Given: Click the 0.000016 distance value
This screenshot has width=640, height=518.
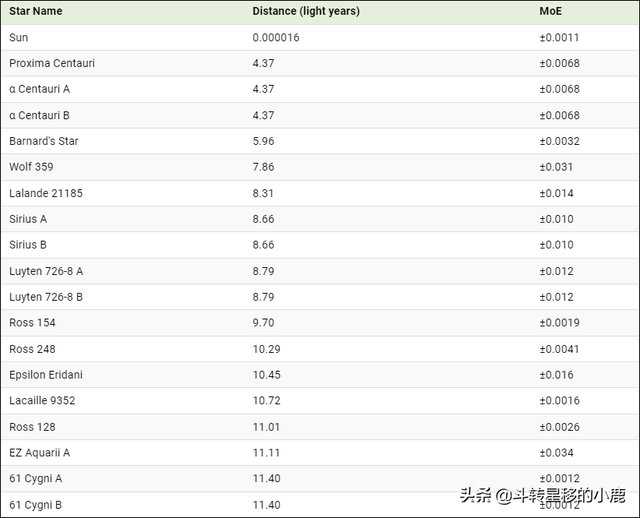Looking at the screenshot, I should [276, 38].
